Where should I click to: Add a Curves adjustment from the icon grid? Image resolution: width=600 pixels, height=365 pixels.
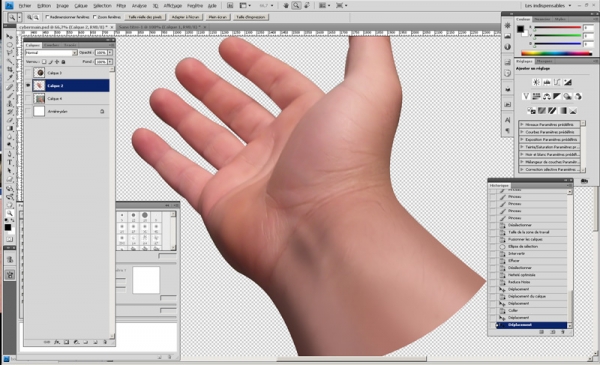tap(557, 82)
